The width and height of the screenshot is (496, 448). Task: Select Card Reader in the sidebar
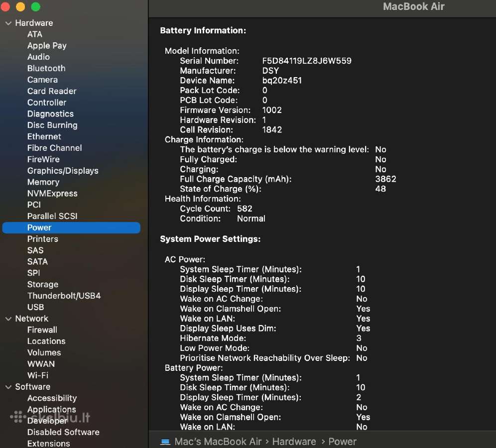tap(52, 91)
